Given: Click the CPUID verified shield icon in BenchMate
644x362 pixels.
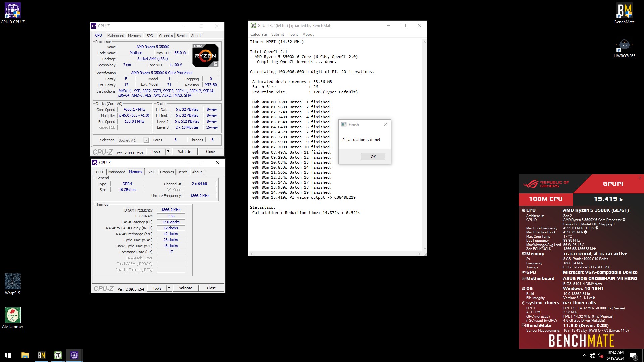Looking at the screenshot, I should (624, 220).
